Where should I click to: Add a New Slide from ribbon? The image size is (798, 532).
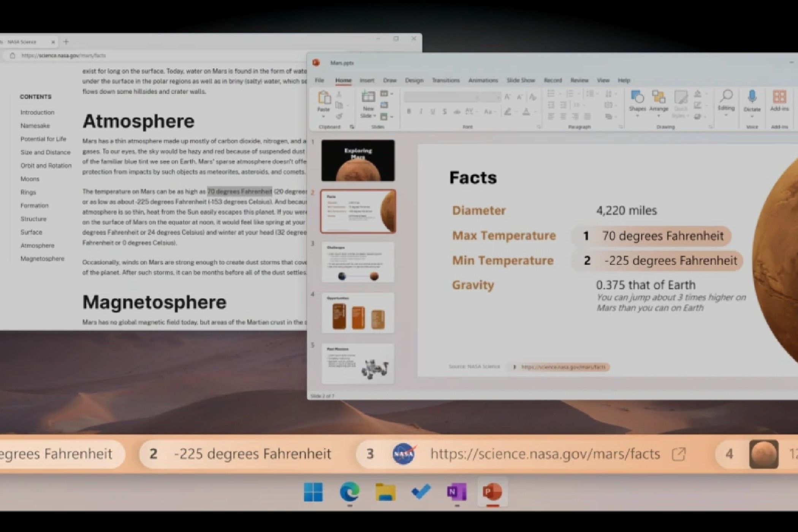pos(368,97)
